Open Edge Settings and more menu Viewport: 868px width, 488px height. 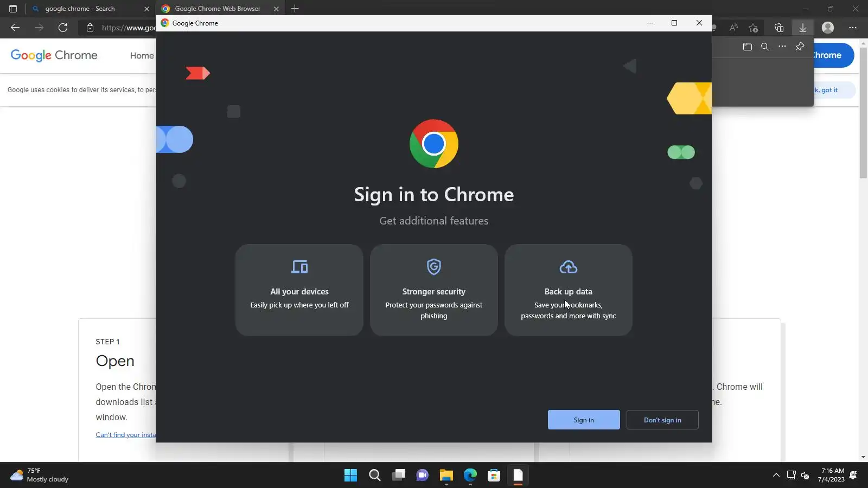click(x=853, y=28)
